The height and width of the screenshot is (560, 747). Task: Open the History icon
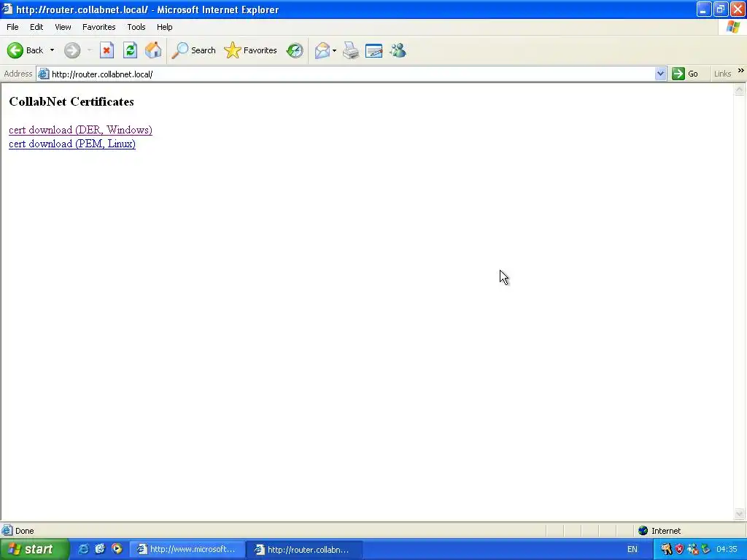click(x=295, y=50)
